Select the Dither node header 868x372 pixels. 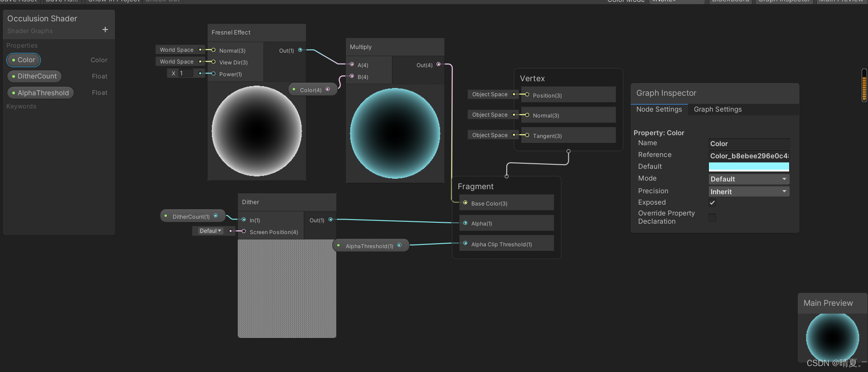click(x=287, y=202)
